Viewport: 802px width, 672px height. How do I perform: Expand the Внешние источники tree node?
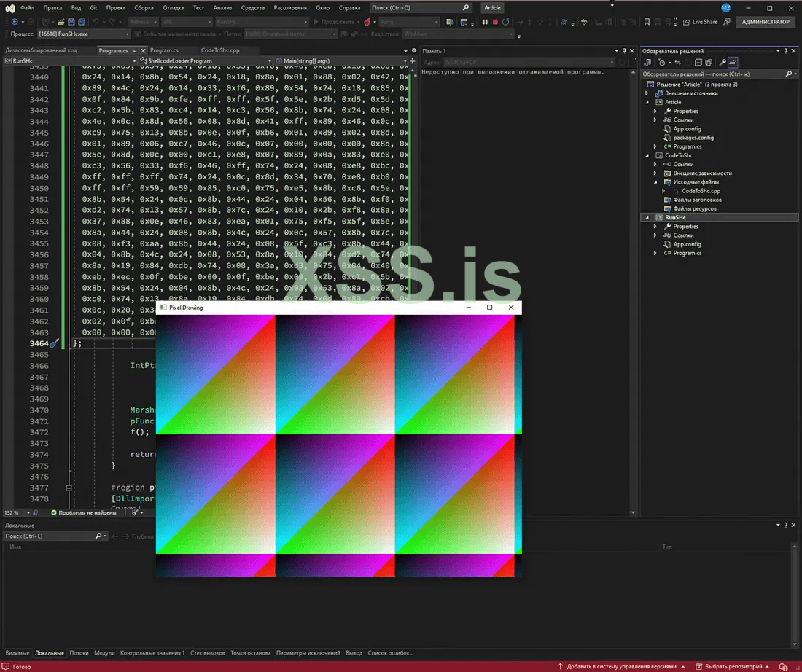tap(647, 93)
